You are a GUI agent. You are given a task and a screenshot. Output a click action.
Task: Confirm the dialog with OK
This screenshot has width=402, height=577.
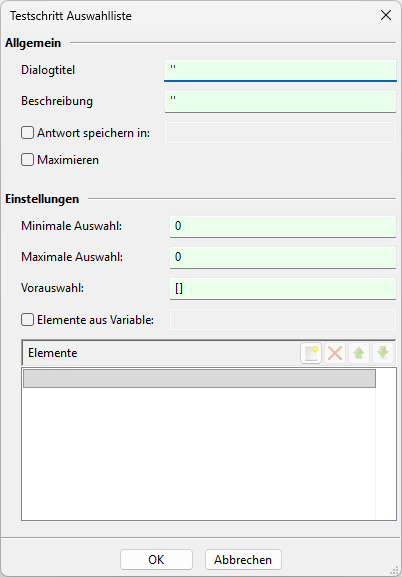pos(156,560)
